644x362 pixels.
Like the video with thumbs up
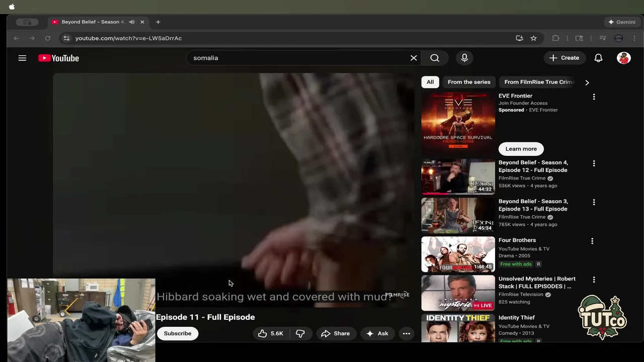271,333
